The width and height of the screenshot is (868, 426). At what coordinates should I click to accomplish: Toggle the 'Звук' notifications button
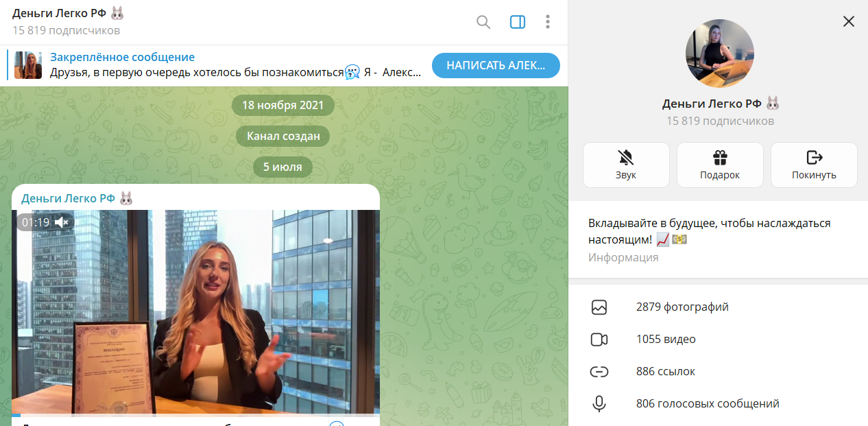(x=626, y=165)
